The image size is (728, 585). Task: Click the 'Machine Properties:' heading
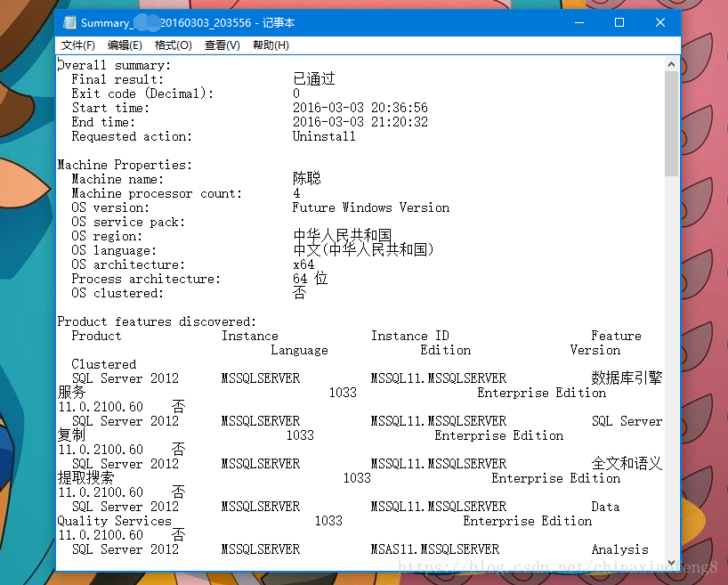tap(125, 165)
